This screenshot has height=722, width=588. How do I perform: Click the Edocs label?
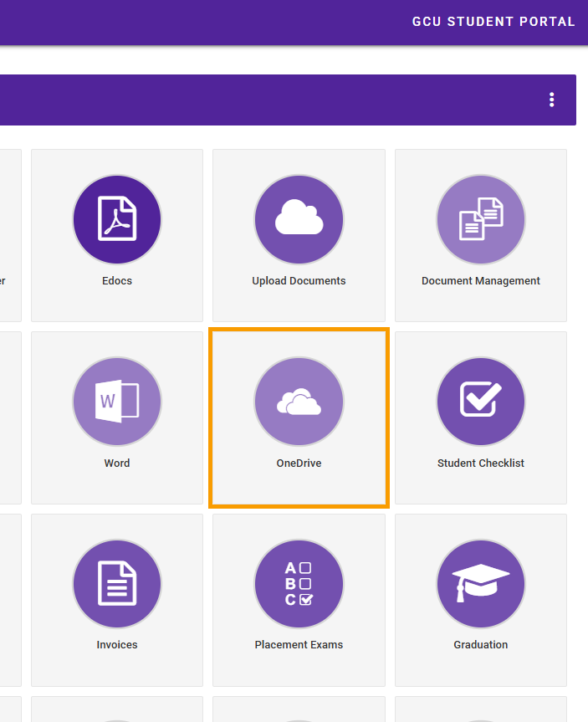(x=117, y=281)
